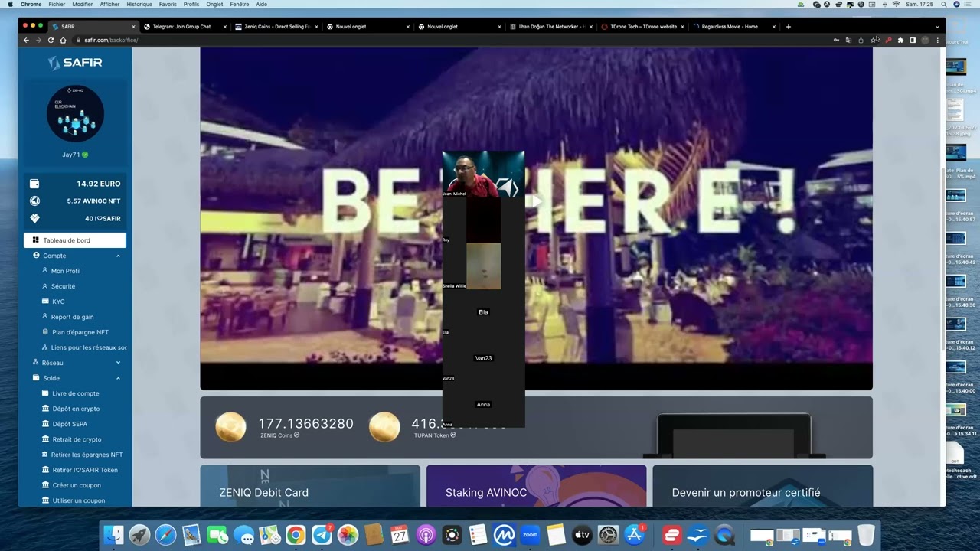Click the diamond icon beside 40 I♡SAFIR
The height and width of the screenshot is (551, 980).
(x=34, y=219)
